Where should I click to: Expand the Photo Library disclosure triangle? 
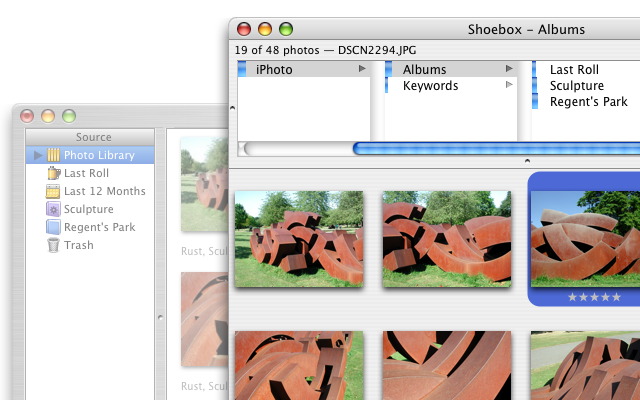[x=38, y=155]
